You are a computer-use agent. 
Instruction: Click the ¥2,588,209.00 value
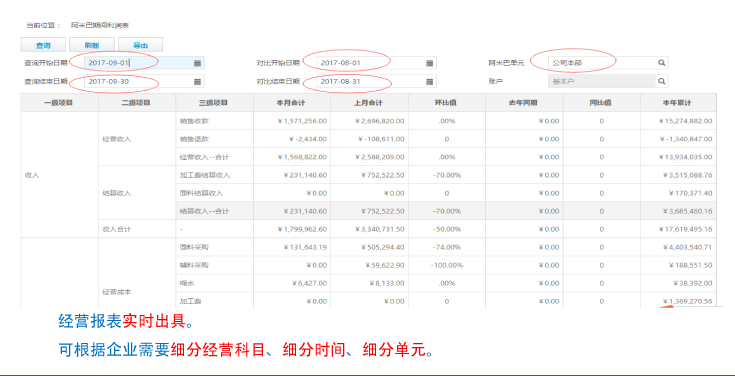click(x=379, y=157)
